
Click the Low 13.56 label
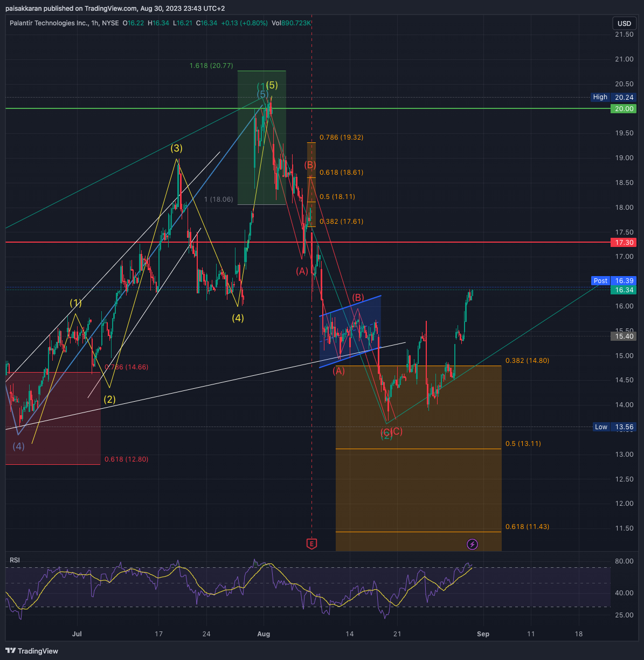click(x=614, y=427)
